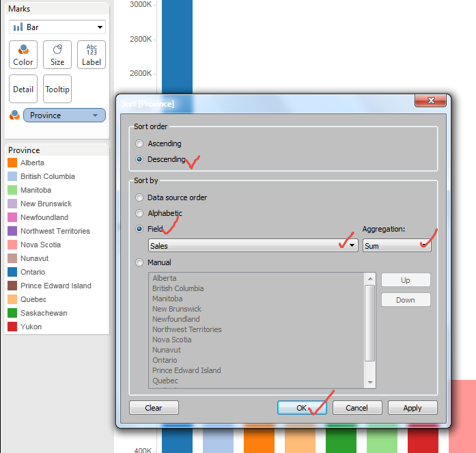The width and height of the screenshot is (476, 453).
Task: Select the Descending sort order
Action: click(139, 159)
